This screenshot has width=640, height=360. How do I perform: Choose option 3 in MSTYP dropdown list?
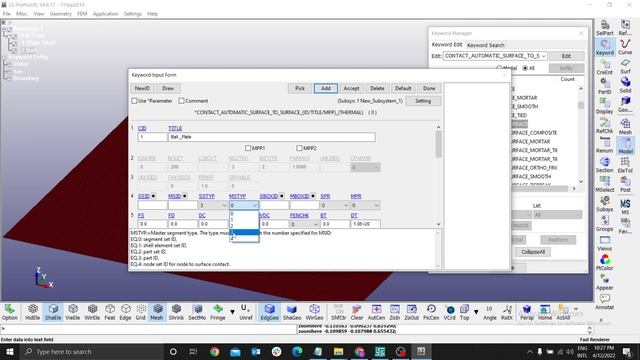(x=244, y=232)
